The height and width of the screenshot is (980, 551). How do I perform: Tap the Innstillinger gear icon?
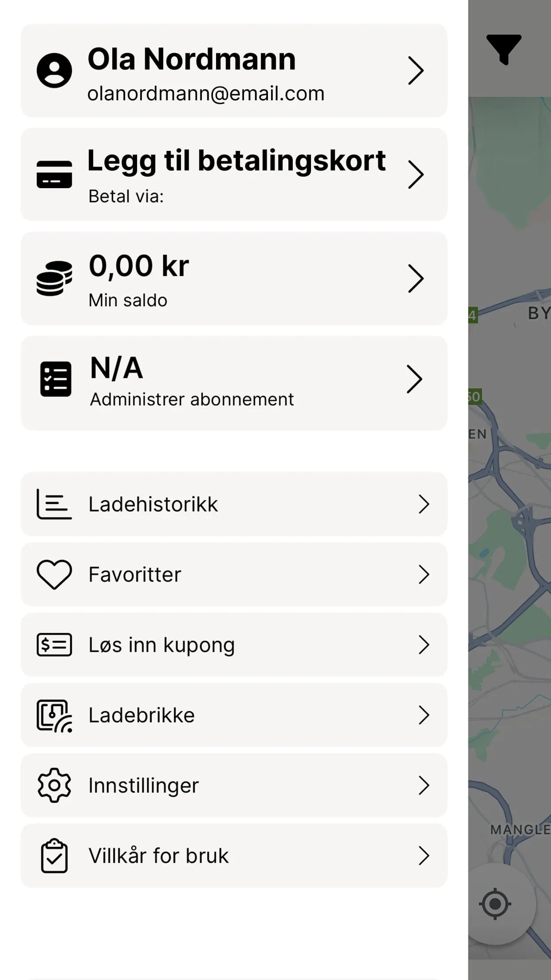54,785
